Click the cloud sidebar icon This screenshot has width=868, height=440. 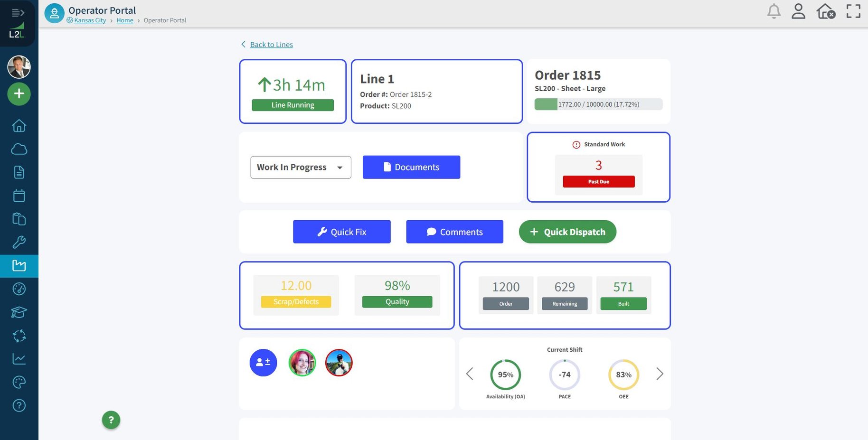pyautogui.click(x=19, y=150)
